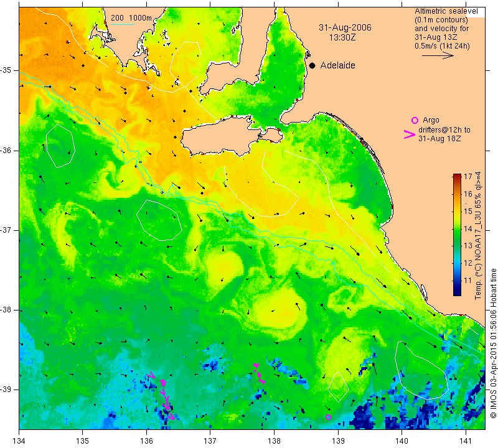Click the 134 longitude axis label
The height and width of the screenshot is (448, 498).
click(x=19, y=441)
